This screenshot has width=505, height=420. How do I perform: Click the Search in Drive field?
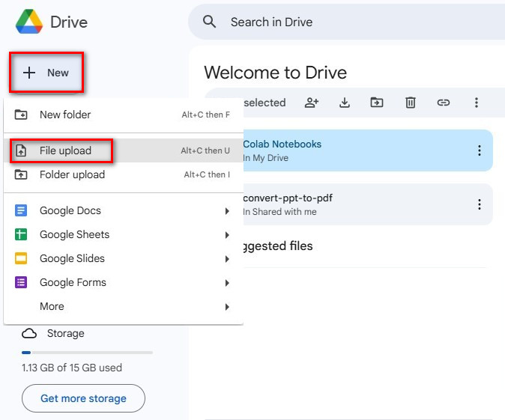(346, 22)
